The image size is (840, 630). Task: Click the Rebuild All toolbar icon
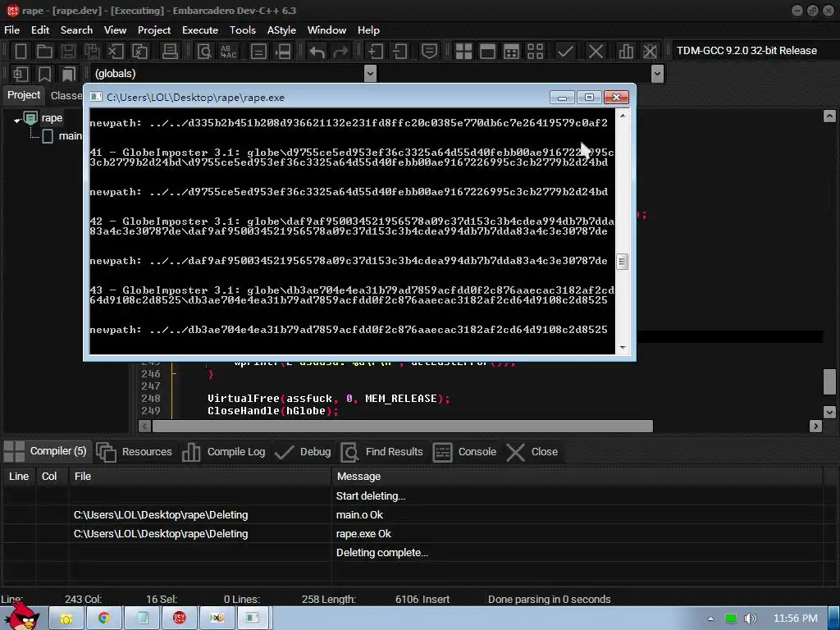point(535,52)
